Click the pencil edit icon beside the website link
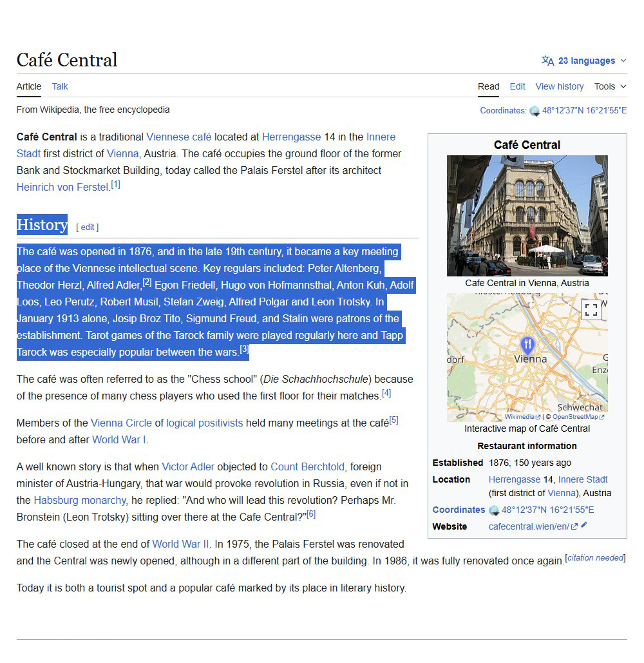644x663 pixels. (584, 524)
